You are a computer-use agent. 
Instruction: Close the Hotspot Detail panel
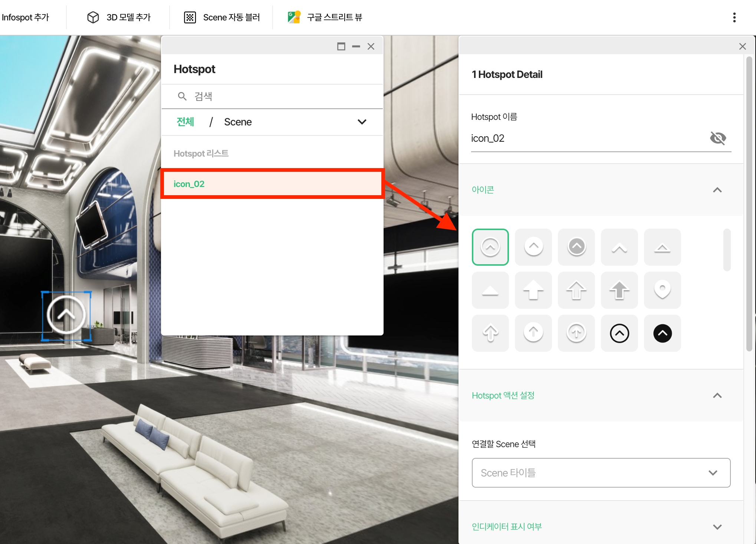click(x=742, y=46)
